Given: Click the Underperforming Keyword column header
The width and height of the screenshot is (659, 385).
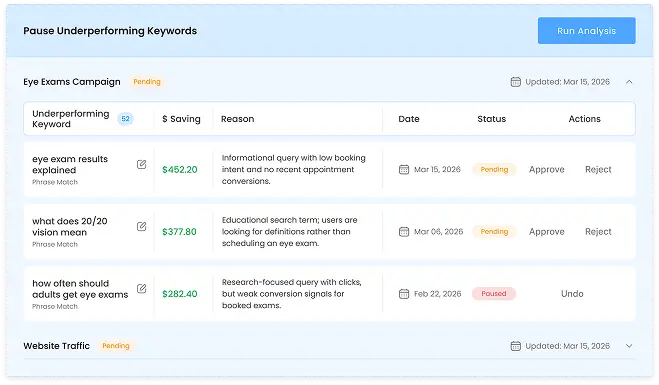Looking at the screenshot, I should (x=71, y=119).
